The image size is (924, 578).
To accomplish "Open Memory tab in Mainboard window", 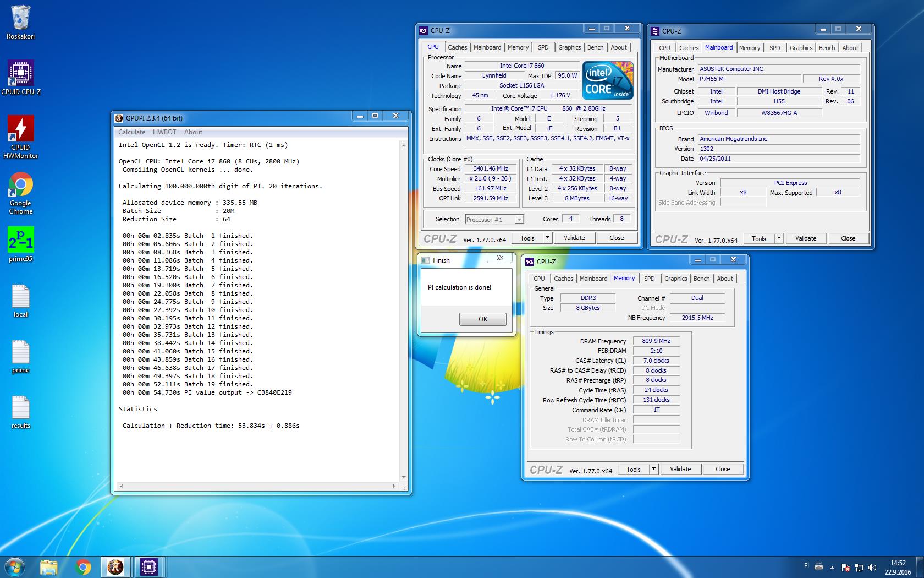I will 749,48.
